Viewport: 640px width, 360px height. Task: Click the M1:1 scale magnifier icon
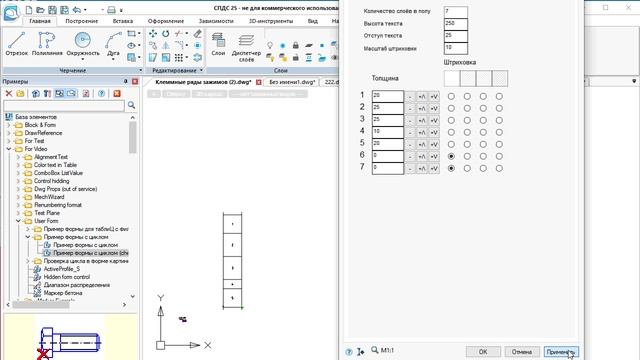(375, 350)
